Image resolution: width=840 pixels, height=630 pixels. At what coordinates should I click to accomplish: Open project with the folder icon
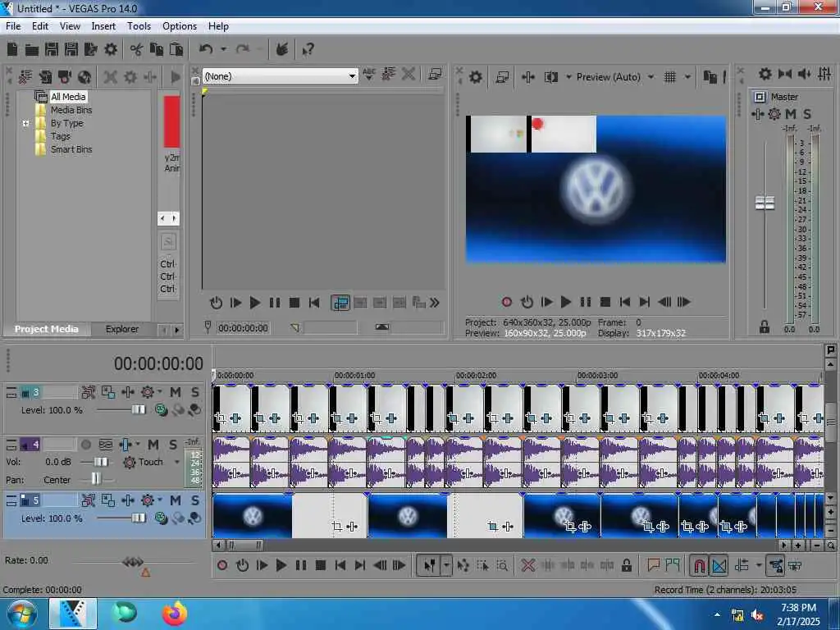coord(32,50)
